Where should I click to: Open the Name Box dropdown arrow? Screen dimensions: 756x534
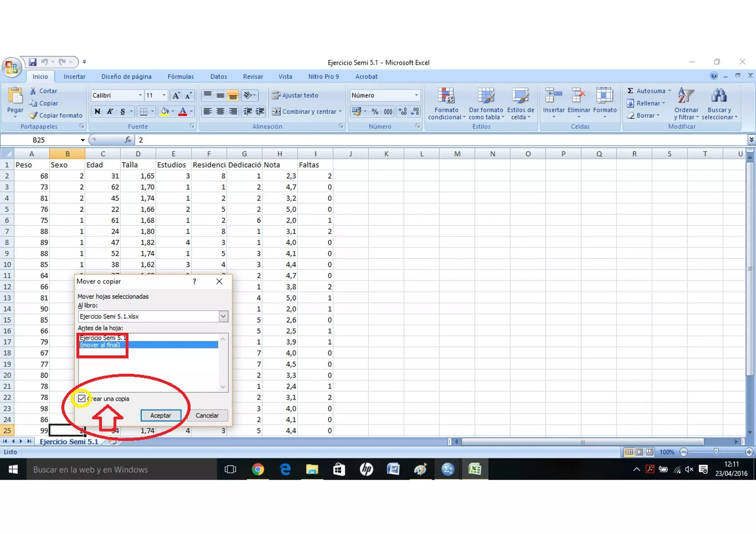pyautogui.click(x=83, y=140)
